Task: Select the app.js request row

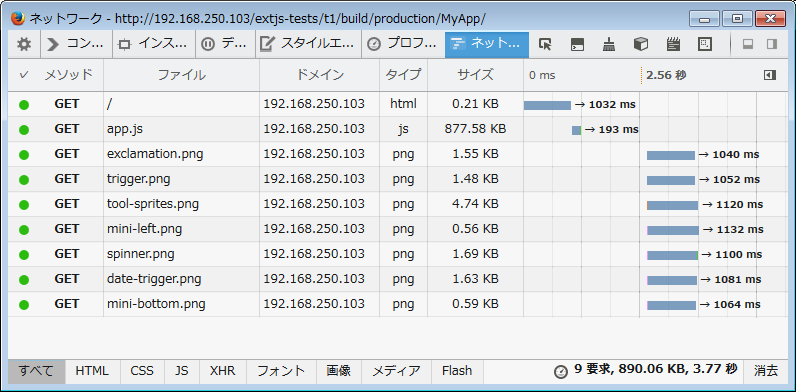Action: pos(397,129)
